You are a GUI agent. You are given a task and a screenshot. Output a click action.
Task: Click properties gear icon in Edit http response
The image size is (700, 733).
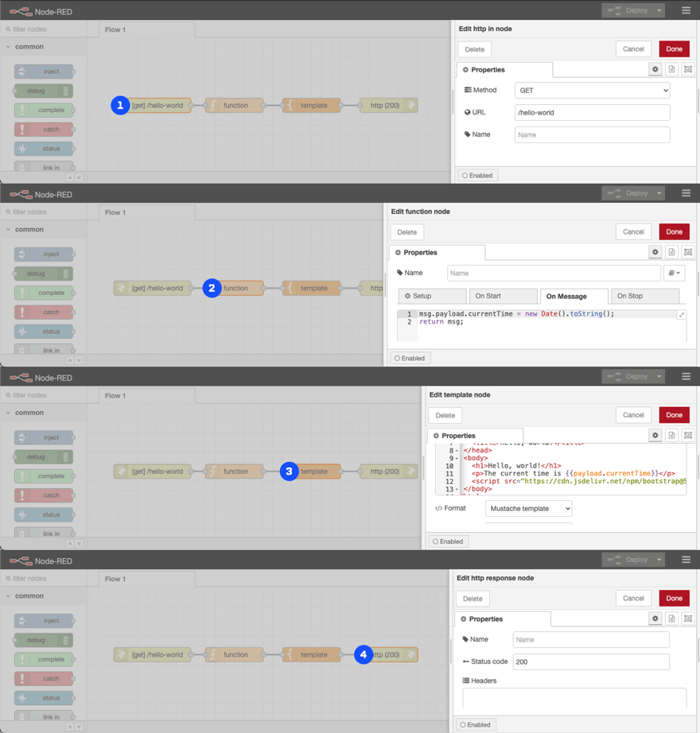[x=655, y=619]
